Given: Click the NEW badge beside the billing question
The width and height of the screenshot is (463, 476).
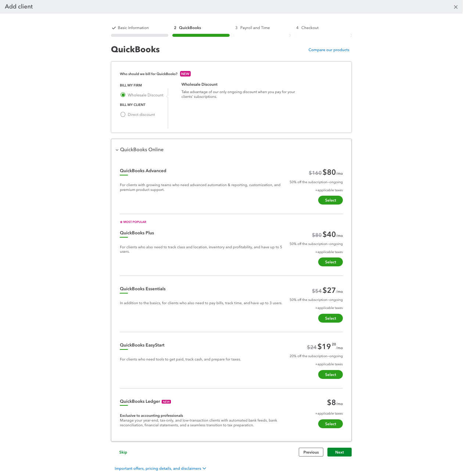Looking at the screenshot, I should [x=185, y=74].
